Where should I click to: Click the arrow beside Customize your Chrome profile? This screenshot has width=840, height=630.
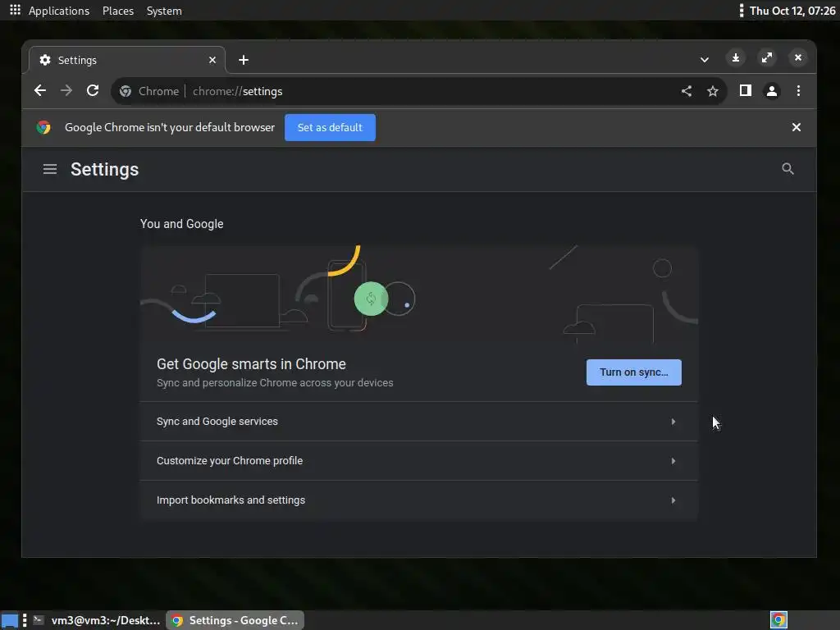pos(673,461)
